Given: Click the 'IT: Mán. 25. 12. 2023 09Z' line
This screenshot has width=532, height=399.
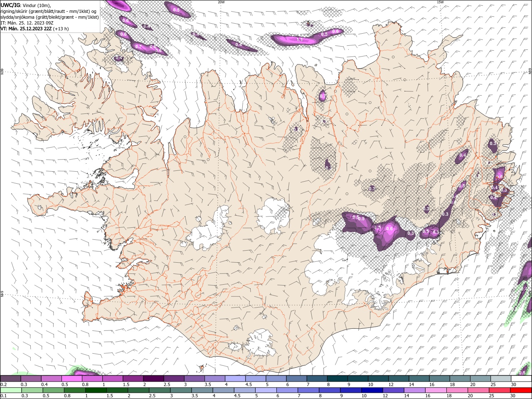Looking at the screenshot, I should (x=27, y=23).
